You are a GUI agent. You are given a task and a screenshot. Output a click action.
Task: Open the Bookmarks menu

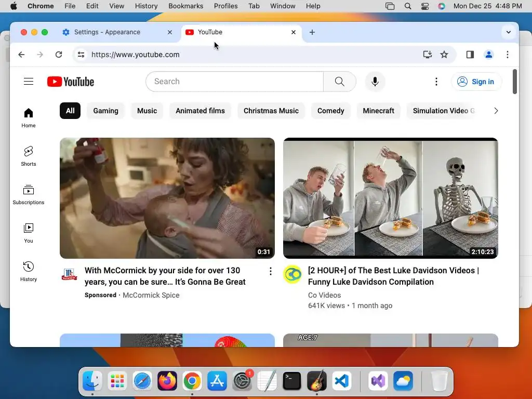coord(185,6)
